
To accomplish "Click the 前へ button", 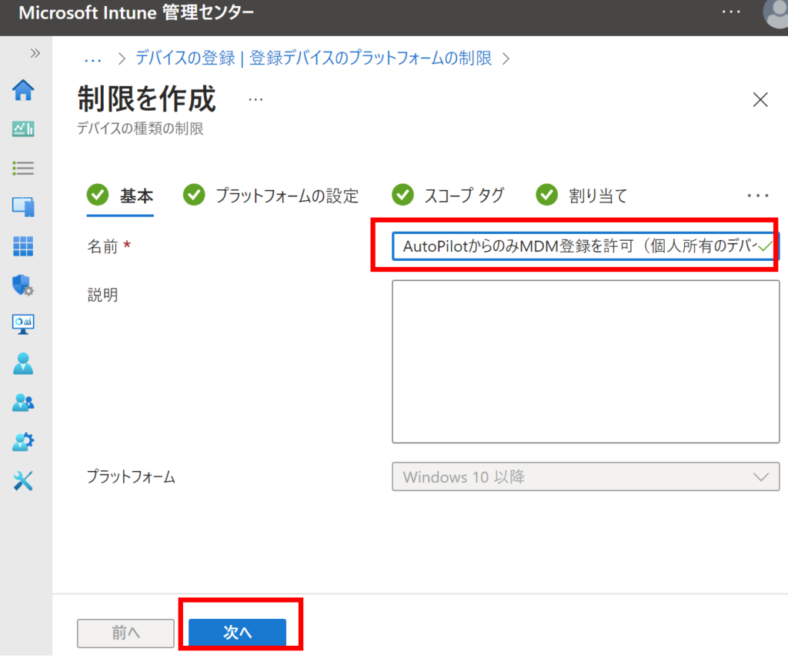I will coord(125,634).
